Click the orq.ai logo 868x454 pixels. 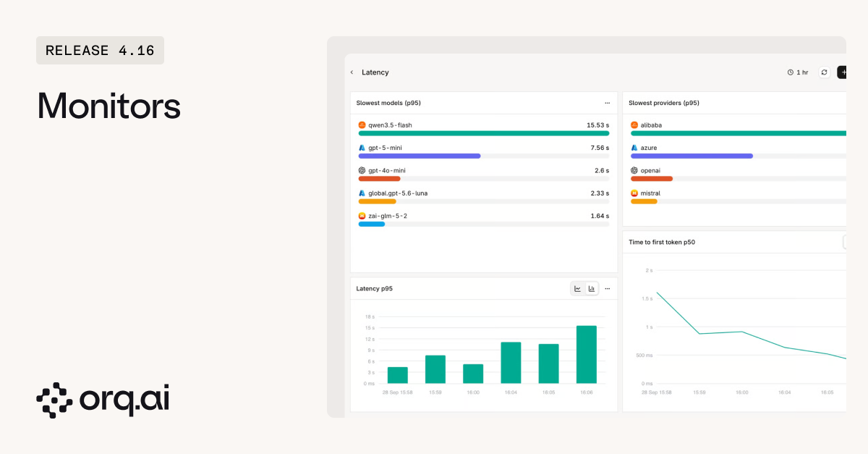[103, 400]
